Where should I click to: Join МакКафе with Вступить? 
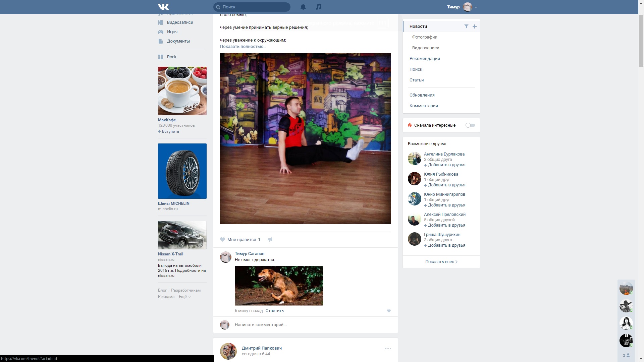[x=169, y=131]
